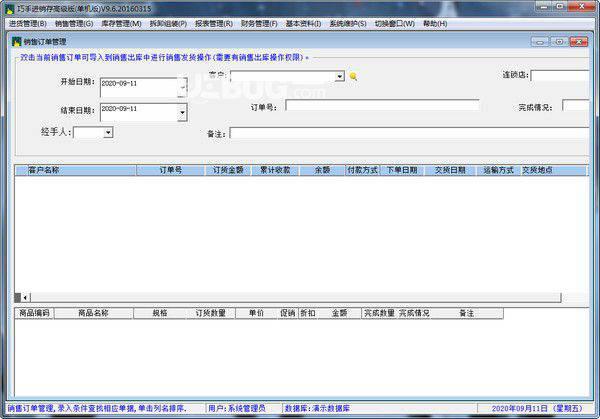This screenshot has height=419, width=600.
Task: Click the application icon in title bar
Action: pos(10,8)
